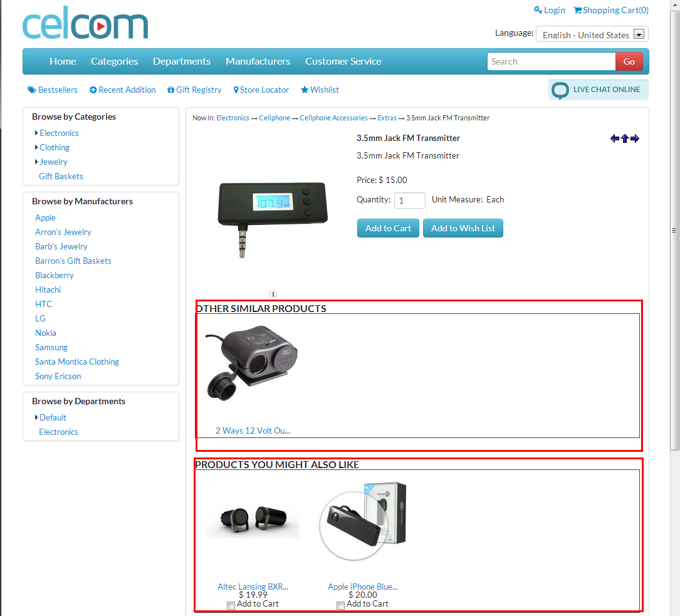
Task: Click the Quantity input field
Action: [x=409, y=201]
